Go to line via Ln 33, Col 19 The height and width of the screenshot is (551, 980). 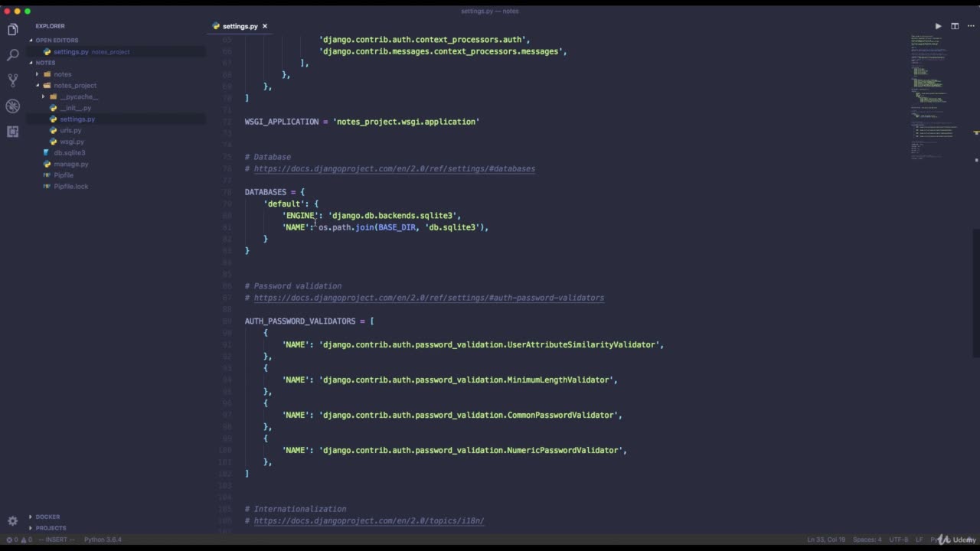[x=826, y=540]
